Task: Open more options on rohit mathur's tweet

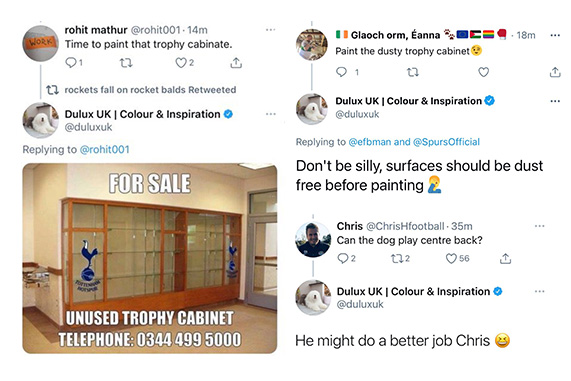Action: click(x=270, y=30)
